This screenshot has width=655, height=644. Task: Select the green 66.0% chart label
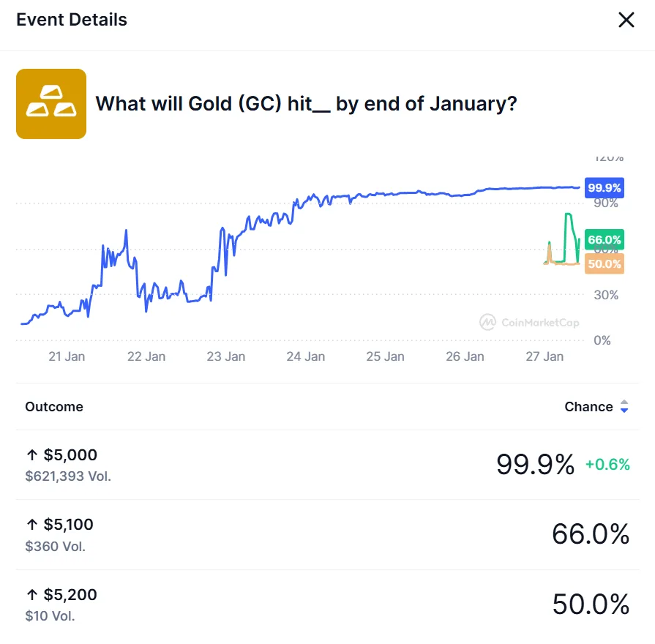coord(605,239)
